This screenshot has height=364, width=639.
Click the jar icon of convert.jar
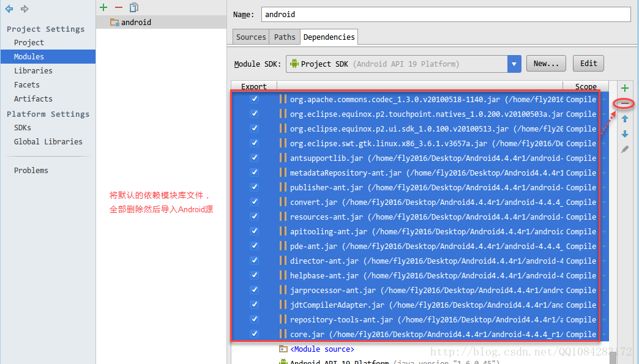[283, 202]
